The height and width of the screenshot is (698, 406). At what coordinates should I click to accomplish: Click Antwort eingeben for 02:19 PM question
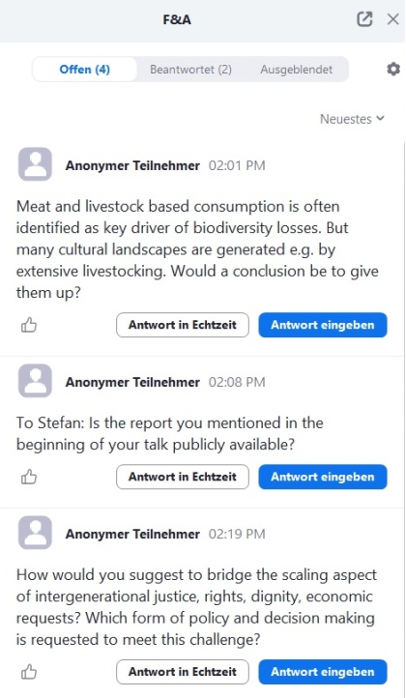pyautogui.click(x=323, y=672)
